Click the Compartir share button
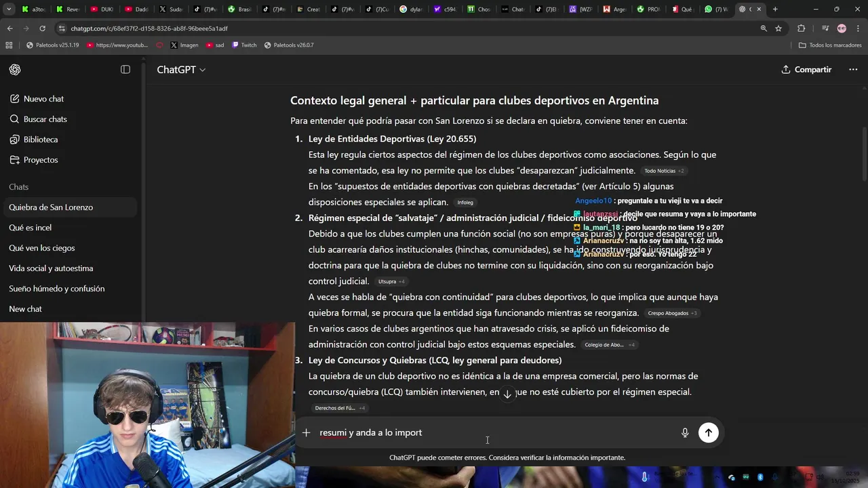The height and width of the screenshot is (488, 868). tap(806, 70)
